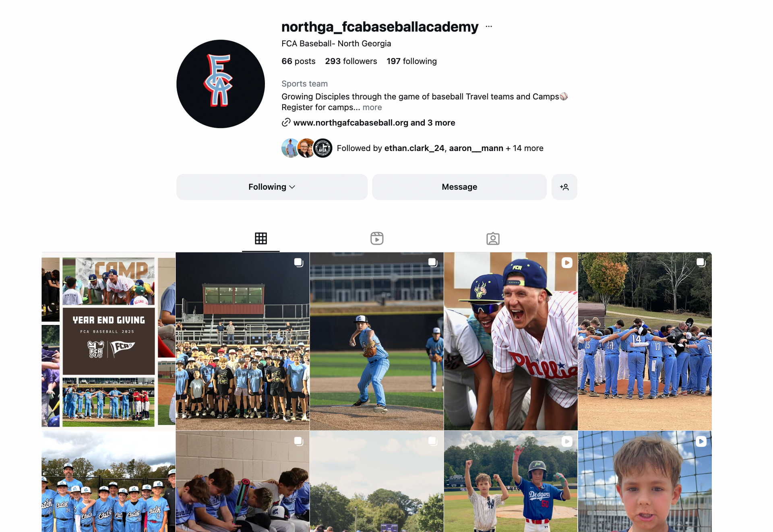Image resolution: width=773 pixels, height=532 pixels.
Task: Expand the Following dropdown button
Action: (272, 187)
